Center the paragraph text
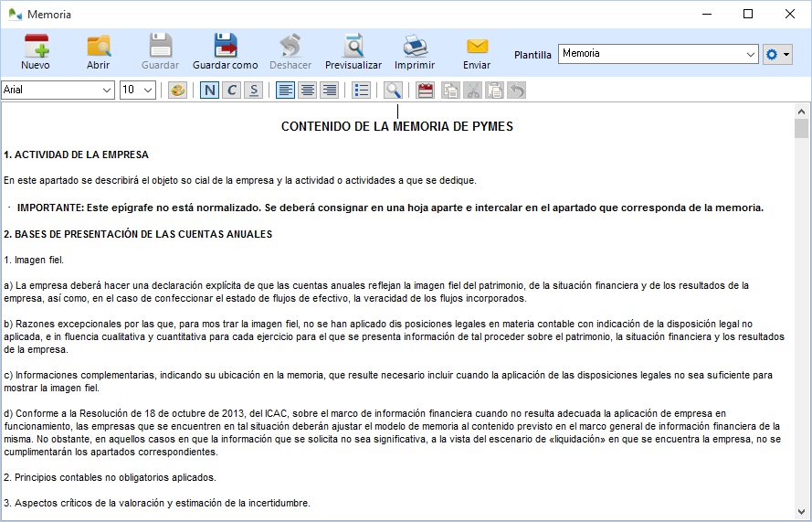The image size is (812, 522). click(308, 91)
